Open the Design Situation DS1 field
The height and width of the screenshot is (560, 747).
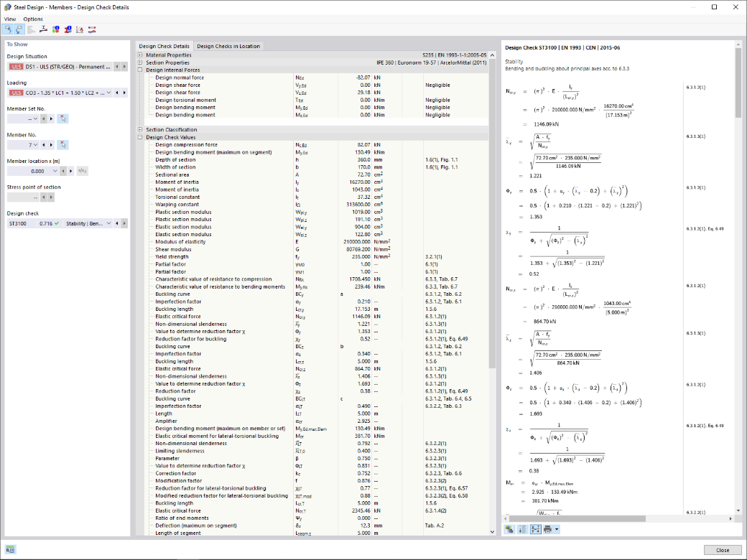(60, 67)
